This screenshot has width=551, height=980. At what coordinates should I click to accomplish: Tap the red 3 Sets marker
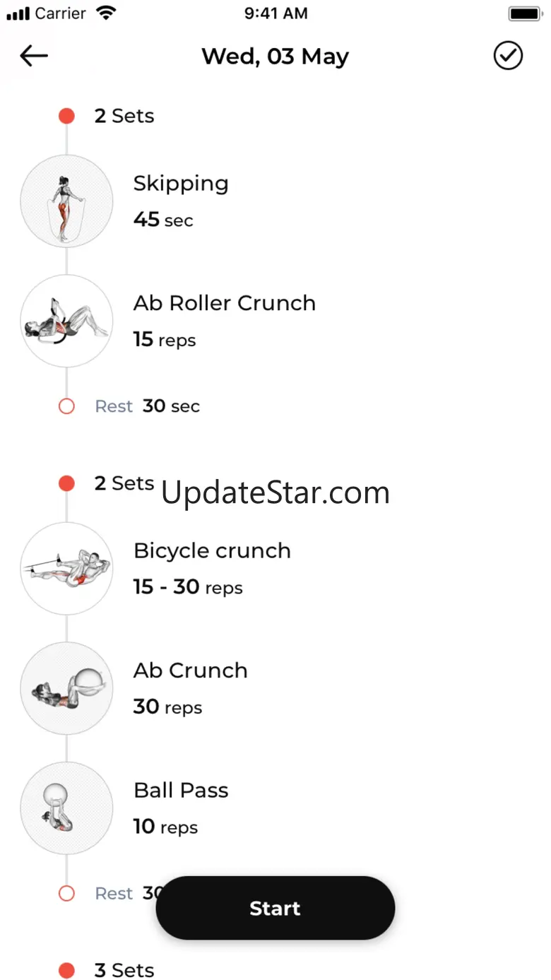click(x=66, y=970)
